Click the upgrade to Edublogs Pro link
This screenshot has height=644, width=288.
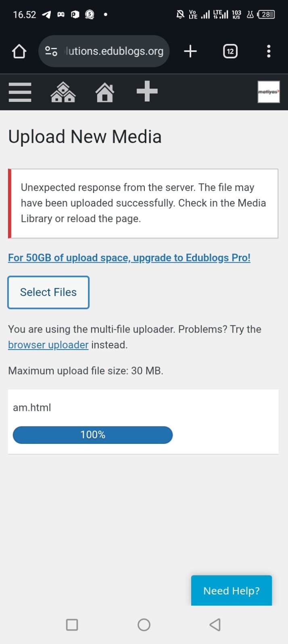pos(129,258)
